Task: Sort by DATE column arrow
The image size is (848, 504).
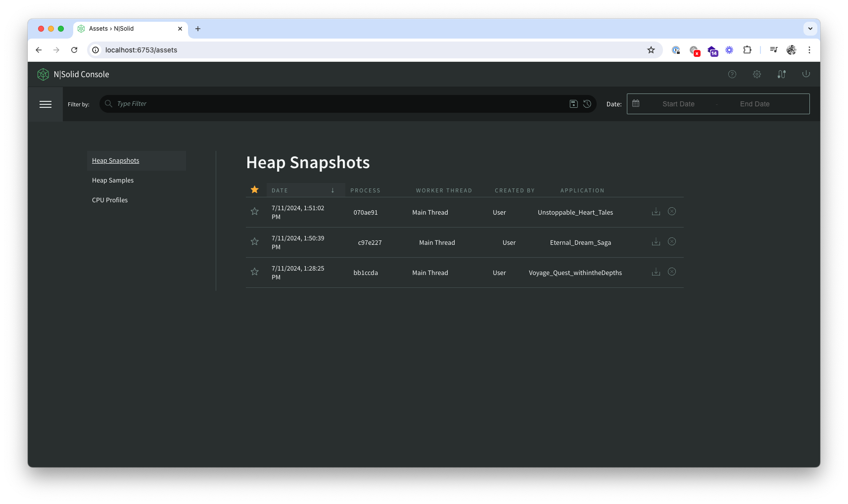Action: point(333,190)
